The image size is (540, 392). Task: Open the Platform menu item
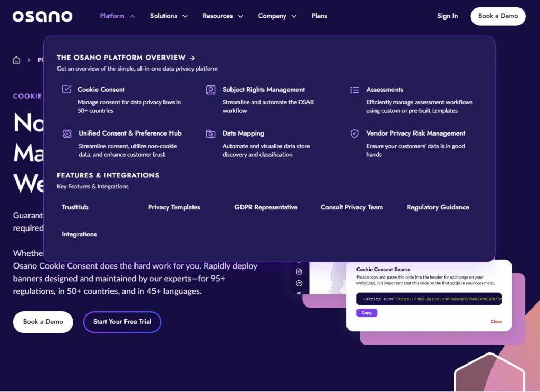click(112, 16)
